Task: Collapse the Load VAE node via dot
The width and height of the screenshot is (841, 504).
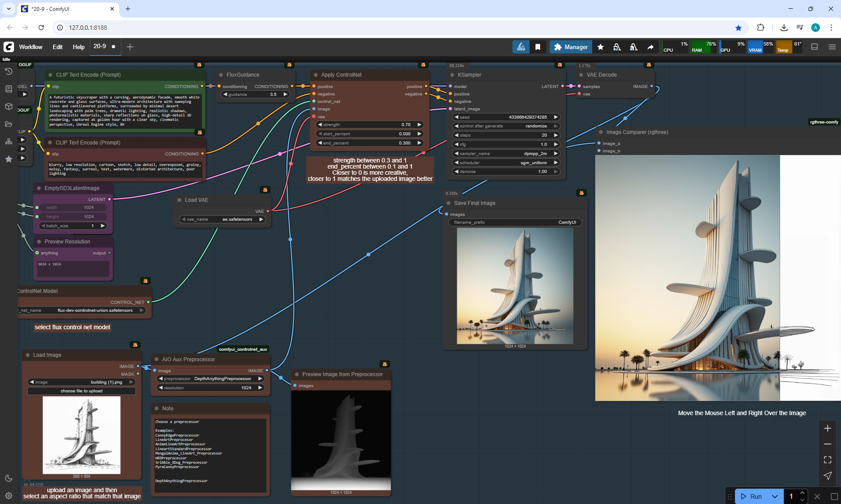Action: pyautogui.click(x=179, y=200)
